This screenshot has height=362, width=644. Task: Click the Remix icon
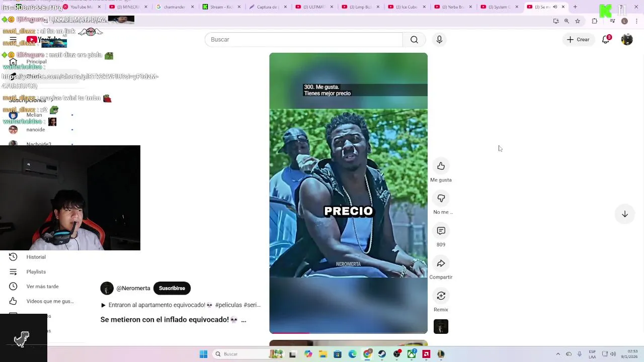coord(441,296)
